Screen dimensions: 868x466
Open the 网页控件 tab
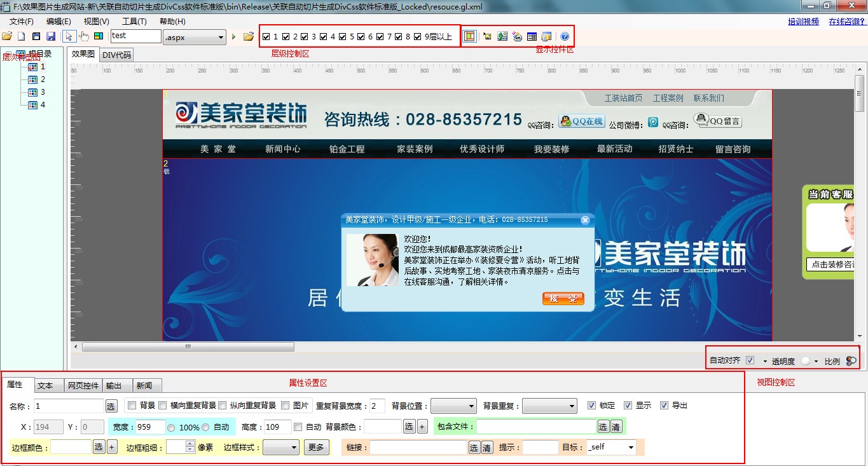tap(84, 385)
